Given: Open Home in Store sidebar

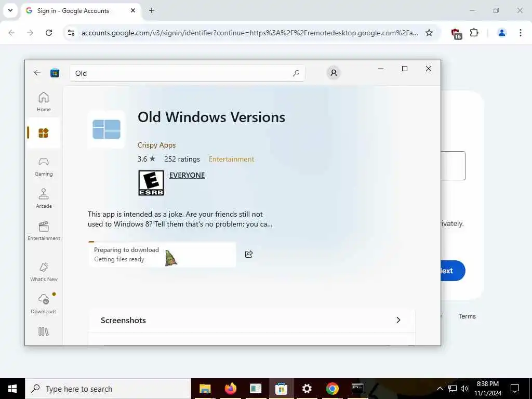Looking at the screenshot, I should [44, 102].
